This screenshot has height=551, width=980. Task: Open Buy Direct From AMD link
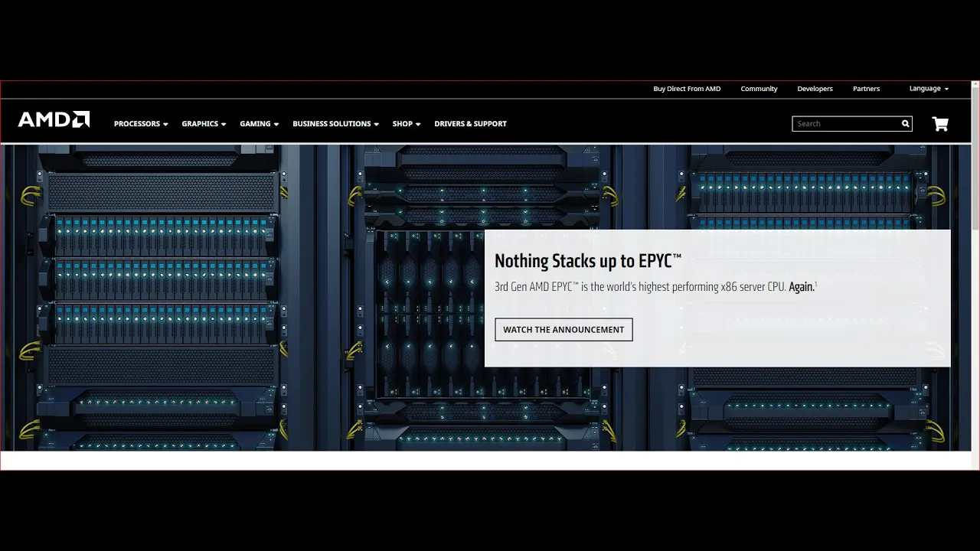coord(687,89)
